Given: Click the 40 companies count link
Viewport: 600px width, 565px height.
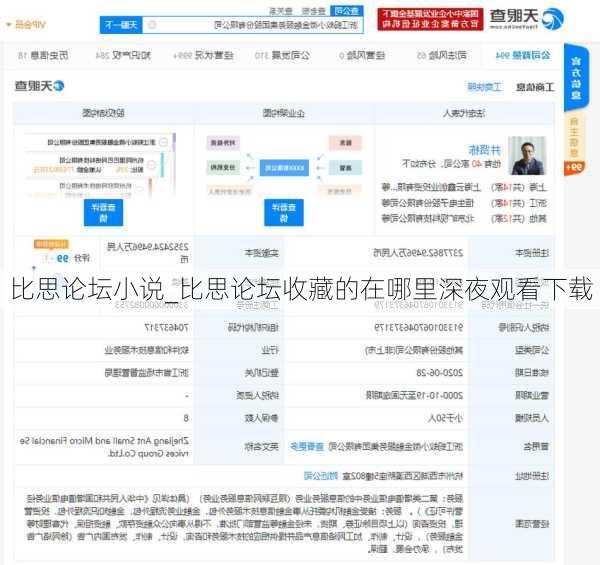Looking at the screenshot, I should click(476, 164).
